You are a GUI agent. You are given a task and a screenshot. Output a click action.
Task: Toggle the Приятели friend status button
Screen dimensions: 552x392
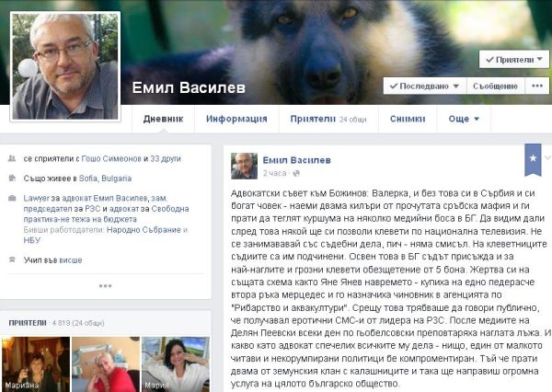(x=513, y=60)
